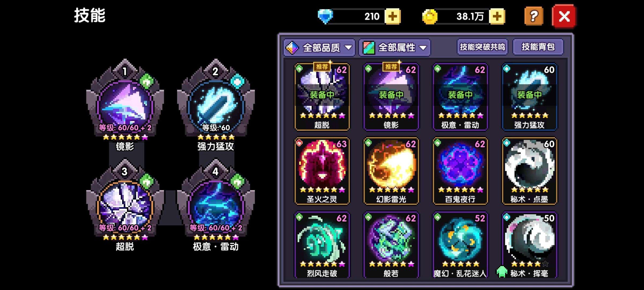644x290 pixels.
Task: Add diamonds with the plus button
Action: tap(393, 16)
